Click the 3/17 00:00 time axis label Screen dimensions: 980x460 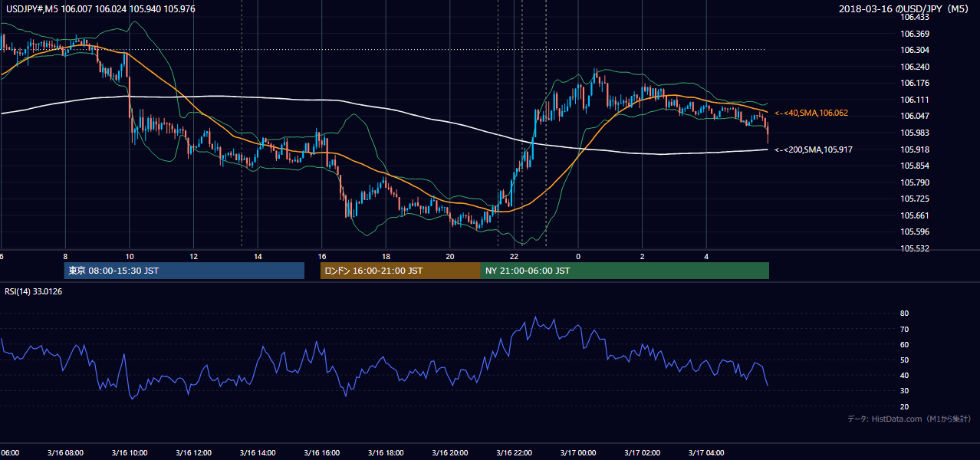(x=579, y=453)
